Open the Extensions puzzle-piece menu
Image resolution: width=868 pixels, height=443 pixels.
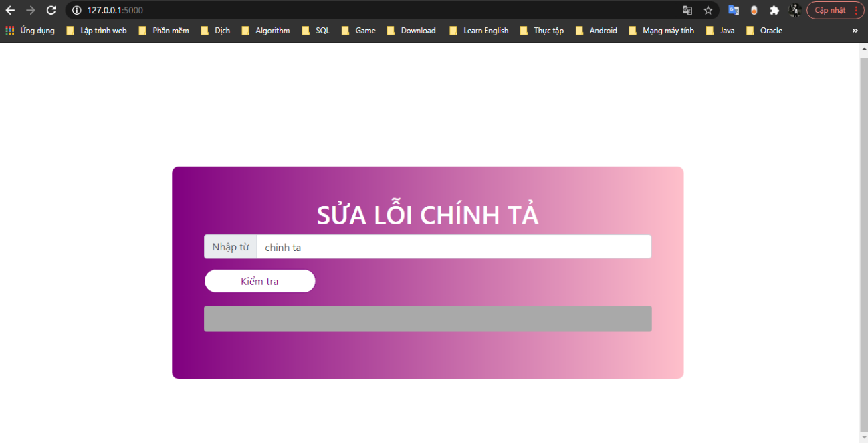[x=774, y=10]
